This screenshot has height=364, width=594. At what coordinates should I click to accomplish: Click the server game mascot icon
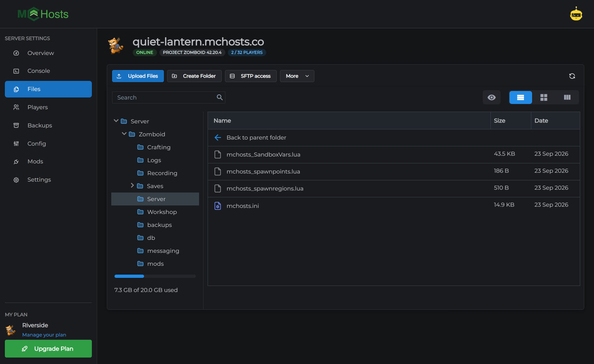[116, 45]
